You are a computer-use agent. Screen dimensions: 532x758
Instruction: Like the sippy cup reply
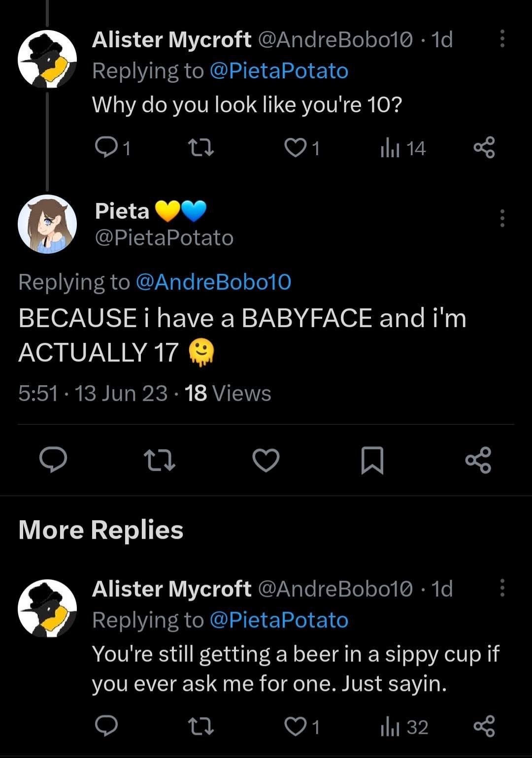[296, 726]
